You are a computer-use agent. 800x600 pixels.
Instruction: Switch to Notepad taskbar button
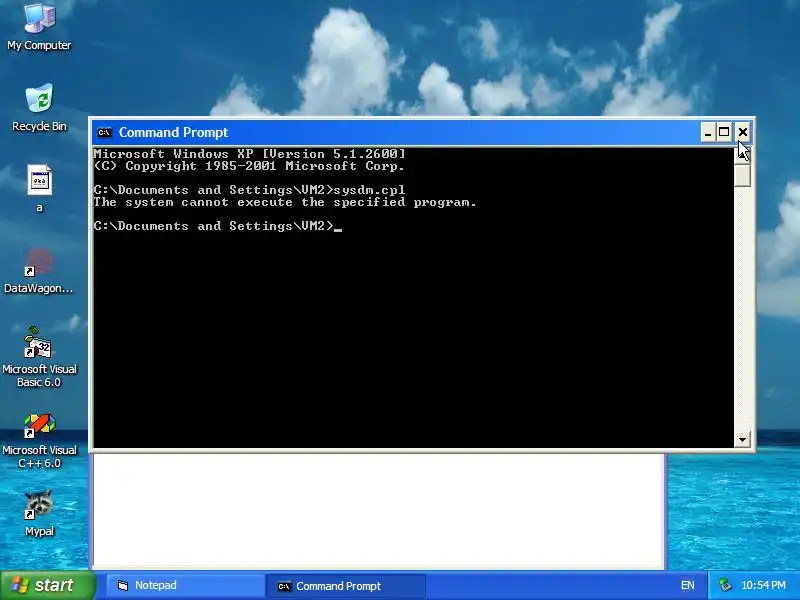[x=186, y=586]
